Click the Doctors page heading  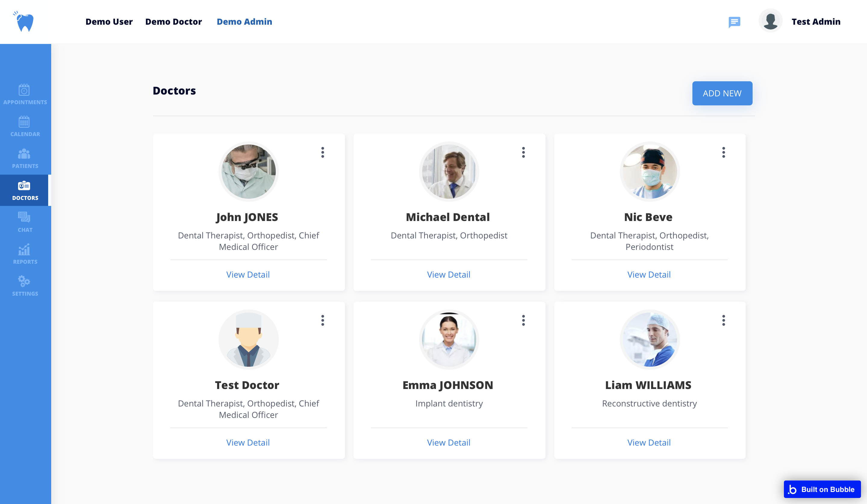174,91
